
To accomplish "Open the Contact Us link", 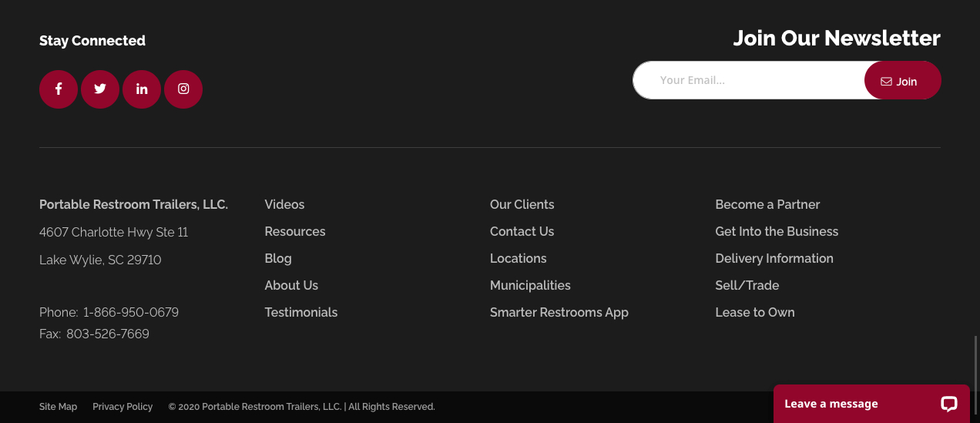I will pyautogui.click(x=522, y=231).
